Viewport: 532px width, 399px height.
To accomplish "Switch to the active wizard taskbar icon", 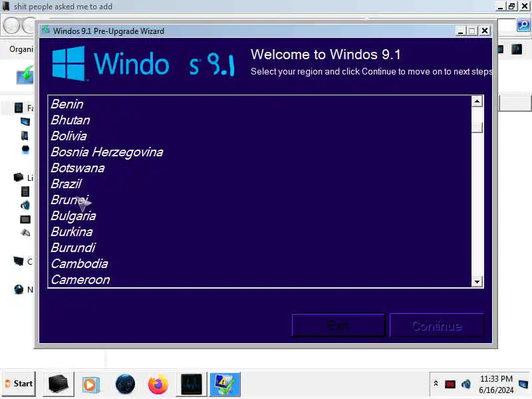I will (x=225, y=384).
